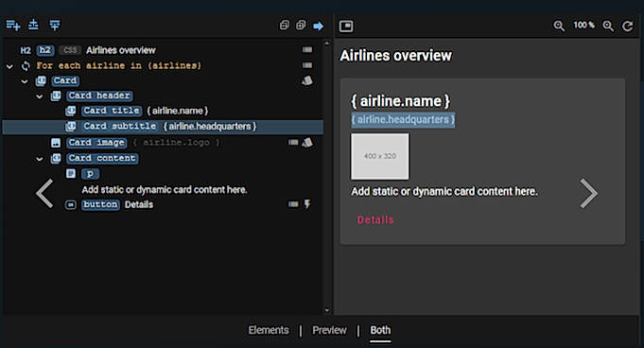
Task: Click tree text 'Add static or dynamic card content here.'
Action: tap(165, 190)
